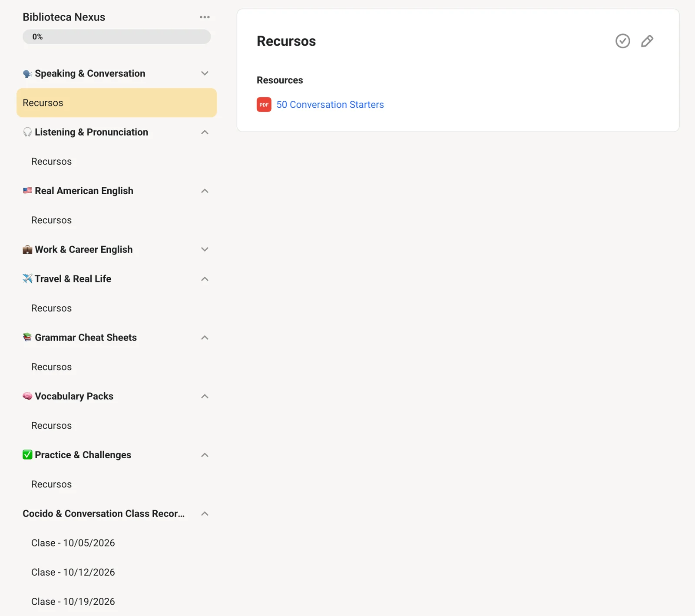Collapse the Vocabulary Packs section
Viewport: 695px width, 616px height.
coord(205,396)
